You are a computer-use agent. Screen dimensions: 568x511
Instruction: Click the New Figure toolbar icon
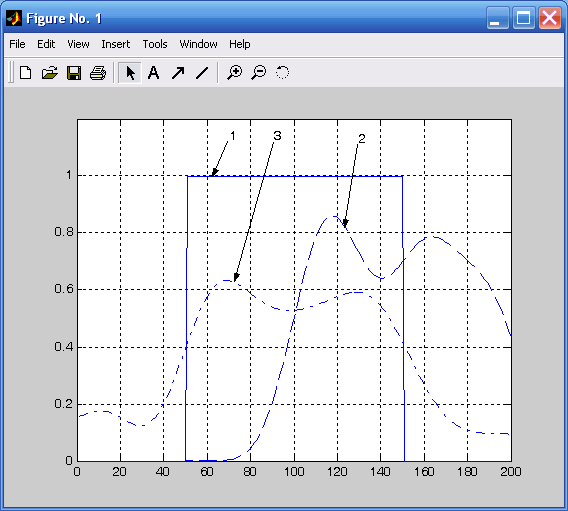(x=25, y=73)
